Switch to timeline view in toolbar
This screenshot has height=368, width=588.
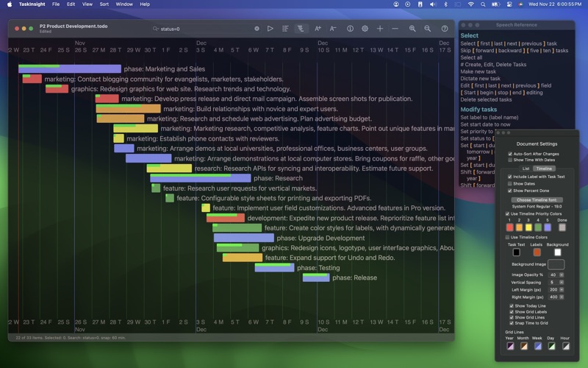pos(301,29)
